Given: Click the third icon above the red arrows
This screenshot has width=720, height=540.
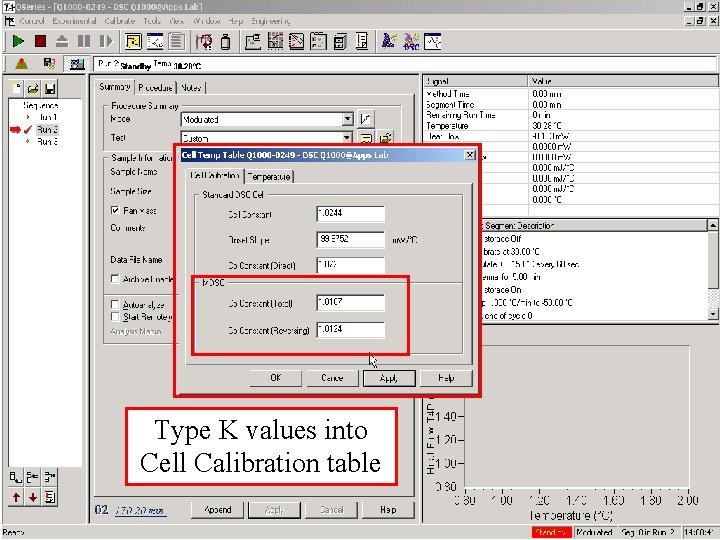Looking at the screenshot, I should [x=50, y=478].
